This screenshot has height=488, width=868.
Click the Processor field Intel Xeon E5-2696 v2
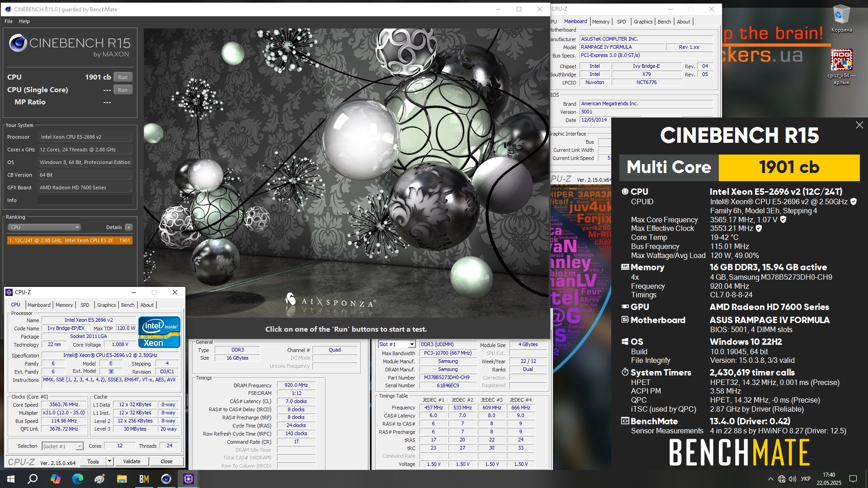coord(85,137)
